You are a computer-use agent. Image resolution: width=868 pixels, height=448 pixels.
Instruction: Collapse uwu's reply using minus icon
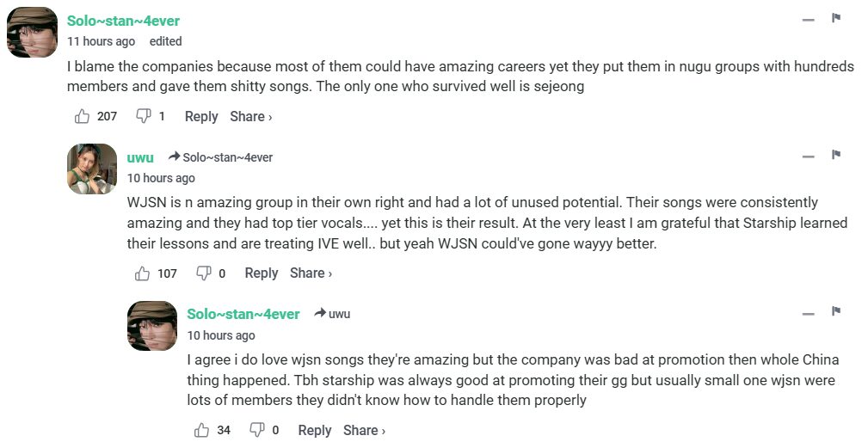click(x=809, y=156)
